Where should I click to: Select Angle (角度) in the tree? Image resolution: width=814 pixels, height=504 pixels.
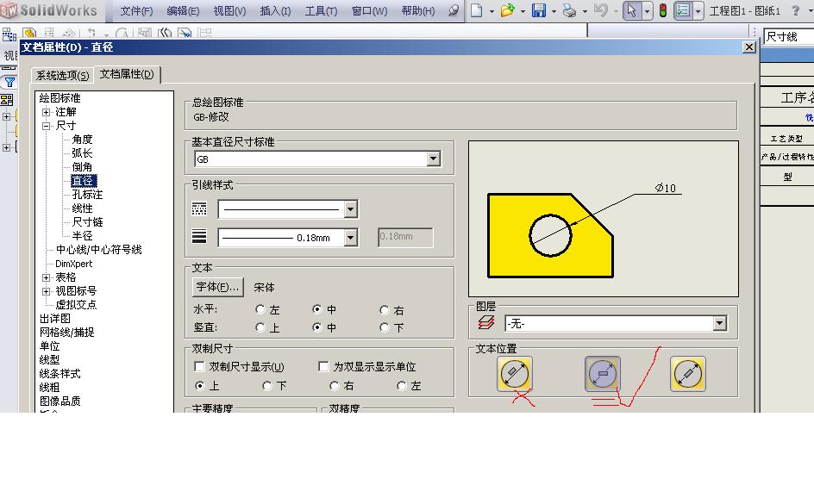click(x=82, y=139)
